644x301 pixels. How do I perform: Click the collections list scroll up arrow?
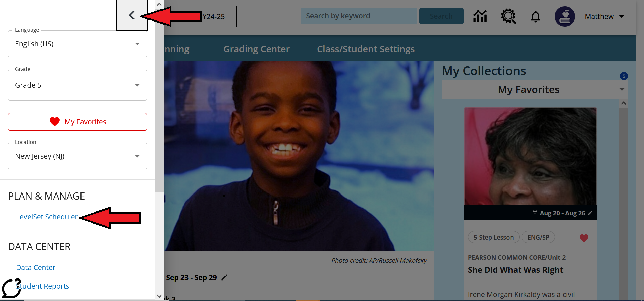624,103
